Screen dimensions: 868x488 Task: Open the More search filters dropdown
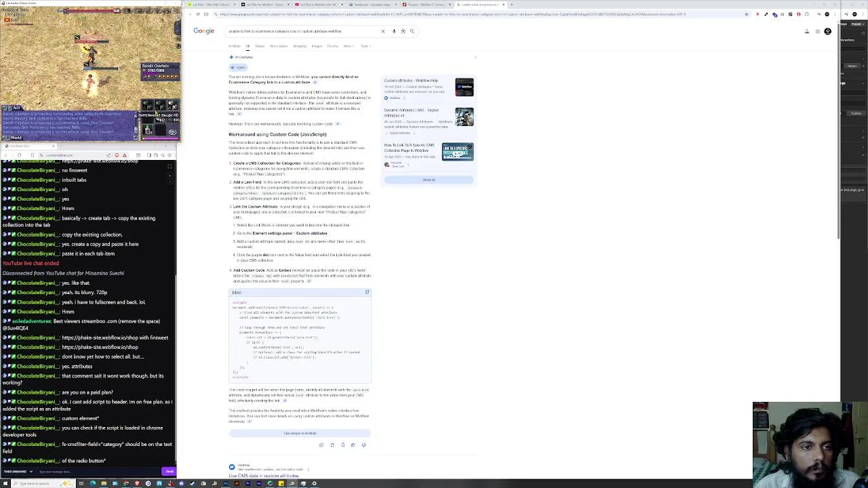(348, 46)
